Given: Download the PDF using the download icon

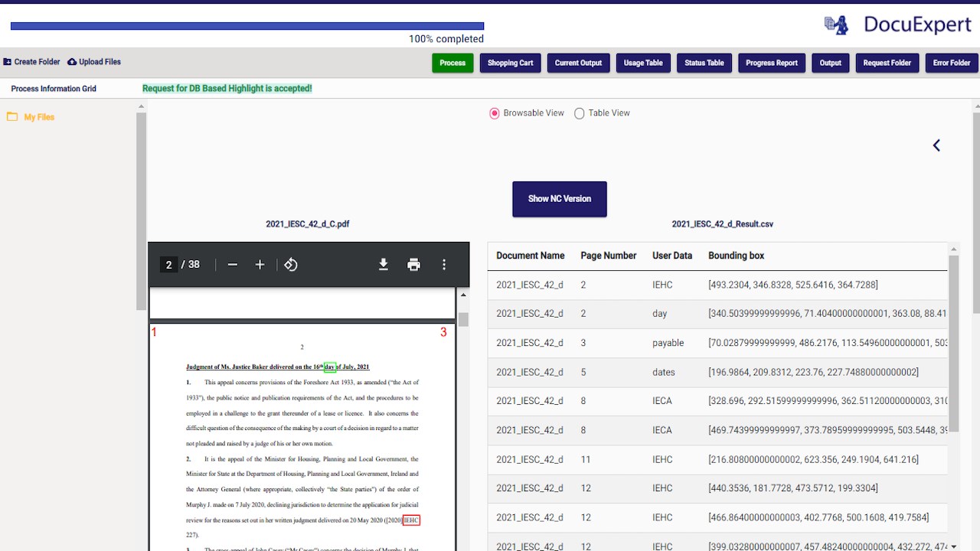Looking at the screenshot, I should click(384, 265).
